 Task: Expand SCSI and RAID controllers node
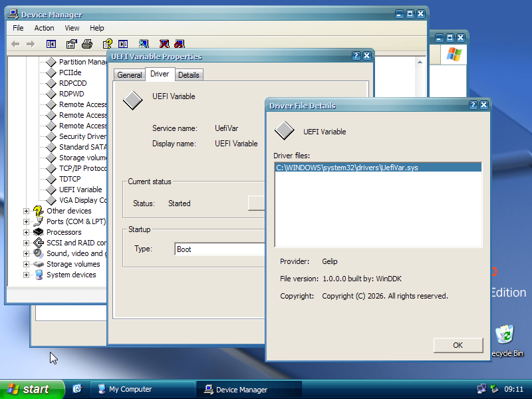[x=26, y=243]
